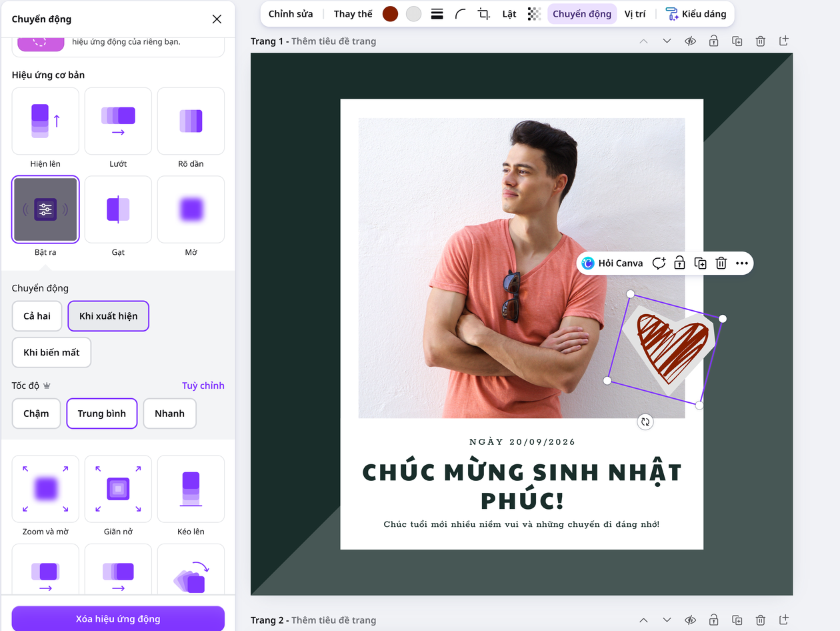Close the Chuyển động panel
840x631 pixels.
click(217, 19)
